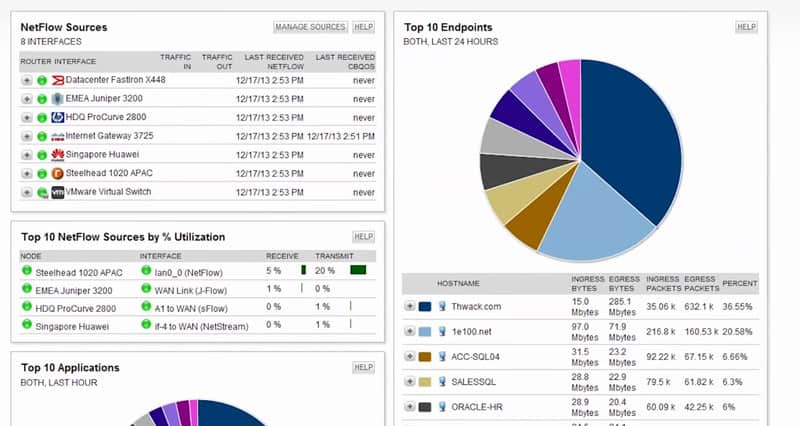Screen dimensions: 800x426
Task: Click the Manage Sources button
Action: [x=310, y=27]
